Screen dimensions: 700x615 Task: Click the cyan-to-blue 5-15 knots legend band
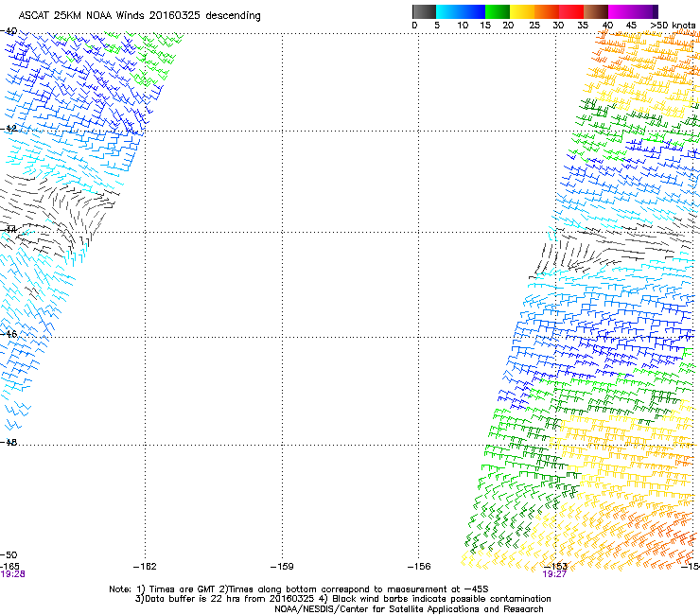pos(461,11)
